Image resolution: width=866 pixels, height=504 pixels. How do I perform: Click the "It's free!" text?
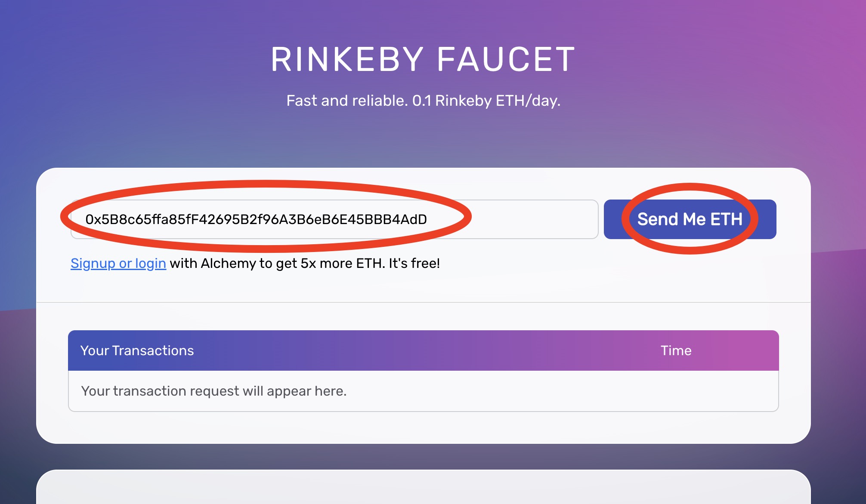tap(414, 263)
